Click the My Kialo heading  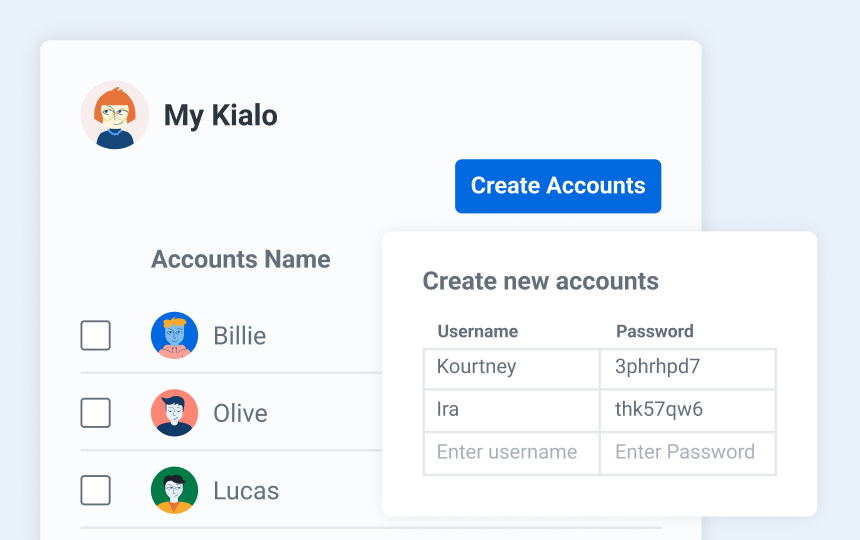220,116
